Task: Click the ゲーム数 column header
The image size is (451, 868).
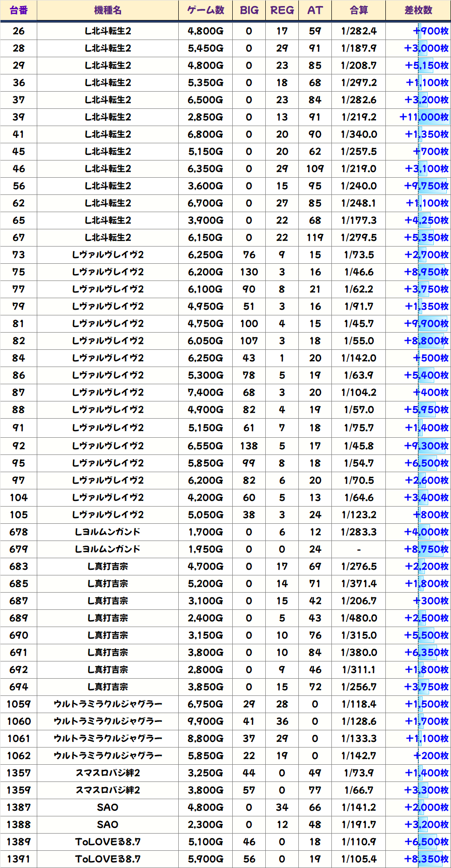Action: click(x=205, y=10)
